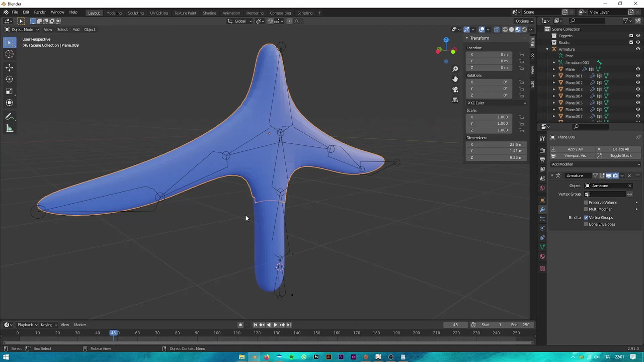644x362 pixels.
Task: Switch to the Shading workspace tab
Action: pos(209,13)
